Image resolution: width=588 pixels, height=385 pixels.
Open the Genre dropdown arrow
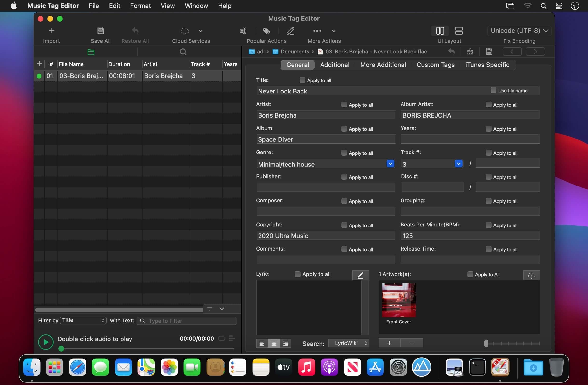tap(390, 164)
